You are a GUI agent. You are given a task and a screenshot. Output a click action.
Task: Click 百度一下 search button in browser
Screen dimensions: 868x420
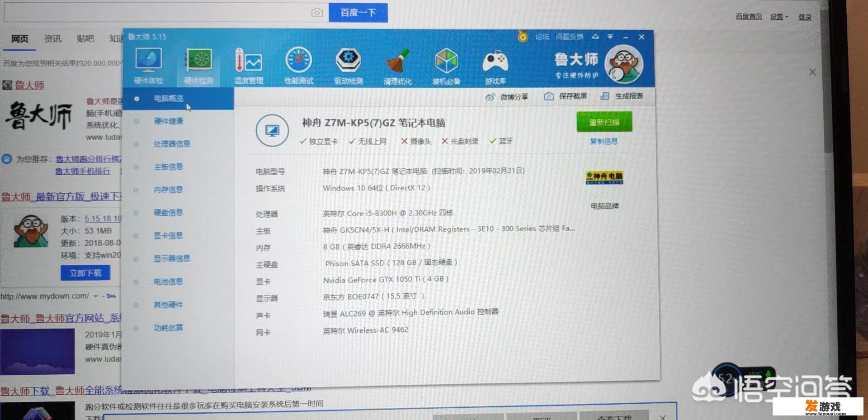point(358,13)
